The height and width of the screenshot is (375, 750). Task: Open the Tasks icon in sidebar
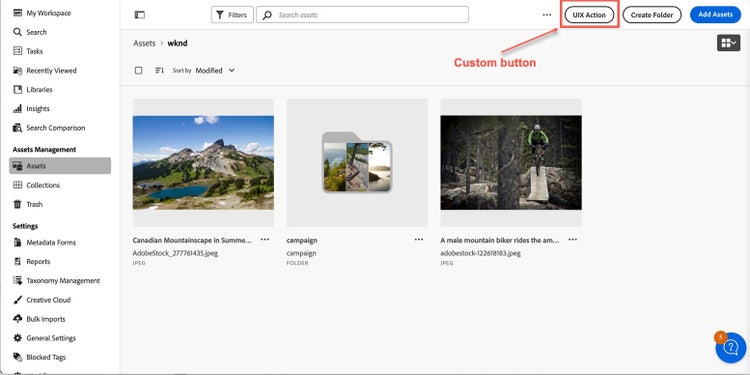[x=18, y=51]
